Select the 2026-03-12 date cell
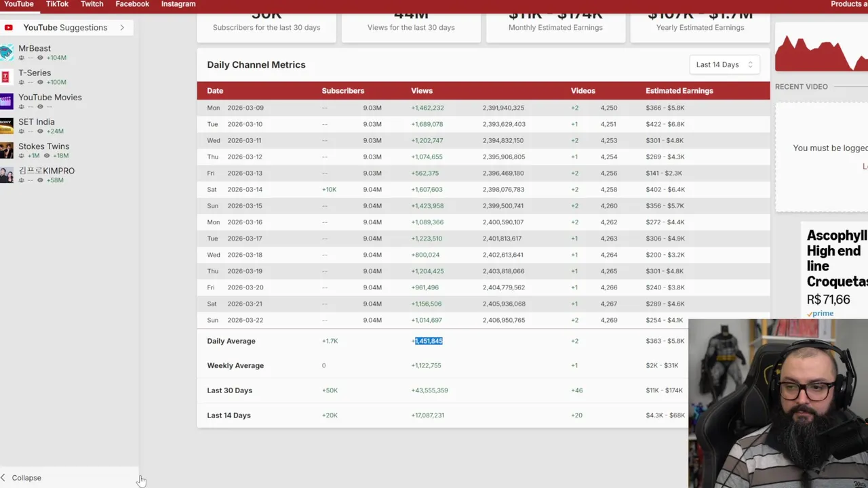 coord(245,157)
